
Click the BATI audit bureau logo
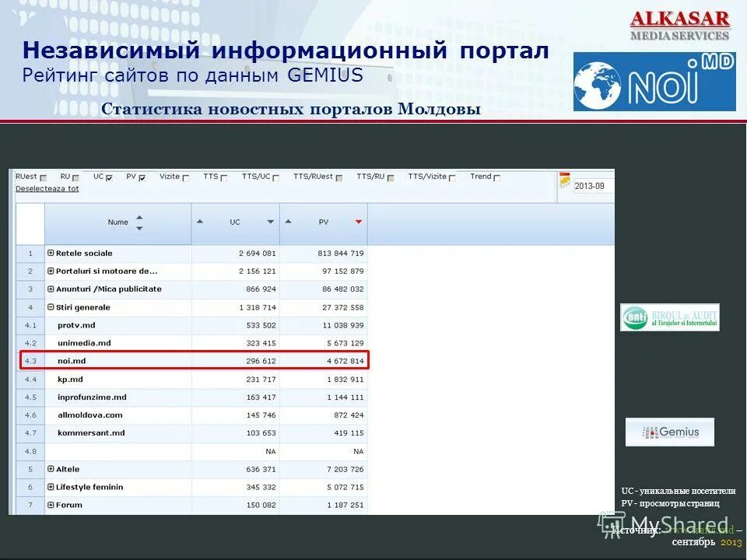(671, 317)
